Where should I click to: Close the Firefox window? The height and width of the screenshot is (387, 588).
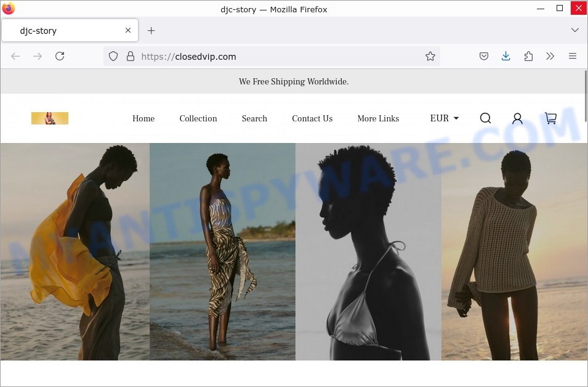tap(579, 8)
